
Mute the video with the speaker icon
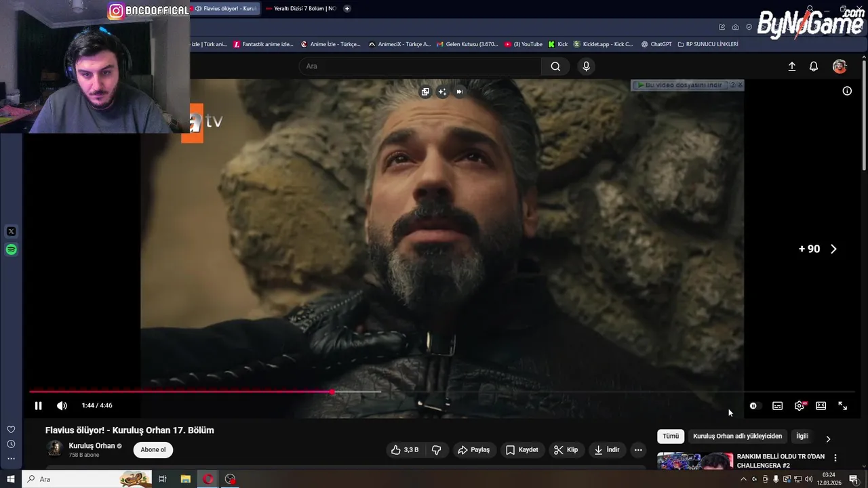pos(62,405)
